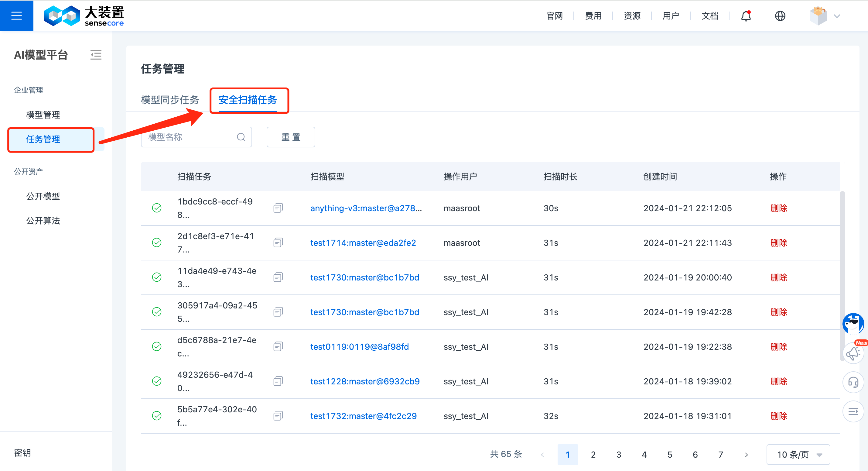Viewport: 868px width, 471px height.
Task: Click the copy icon for test1714 model
Action: (x=278, y=242)
